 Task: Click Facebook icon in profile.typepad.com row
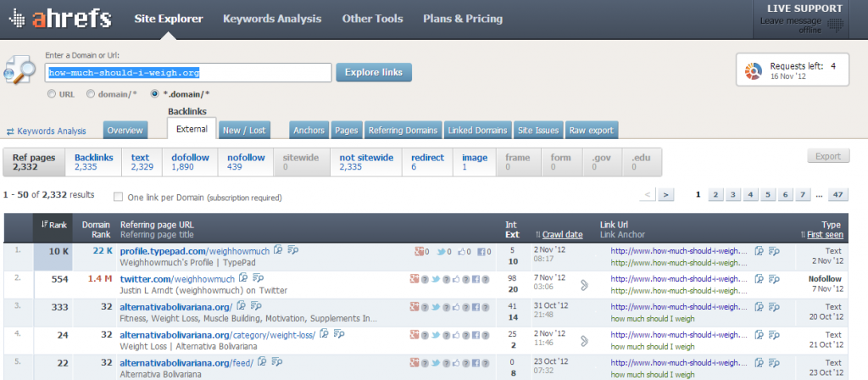click(x=481, y=251)
